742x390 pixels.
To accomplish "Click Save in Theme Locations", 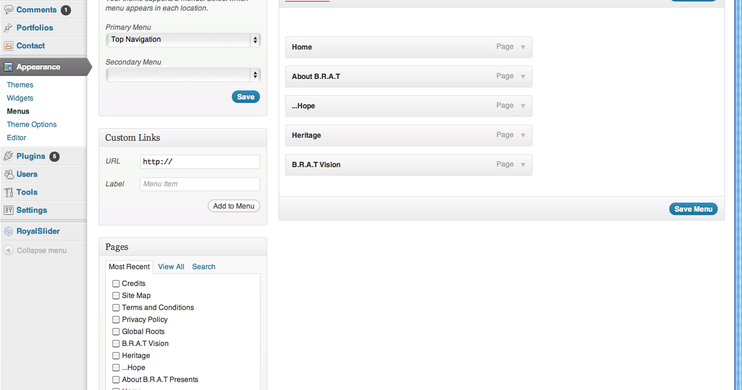I will click(x=246, y=97).
